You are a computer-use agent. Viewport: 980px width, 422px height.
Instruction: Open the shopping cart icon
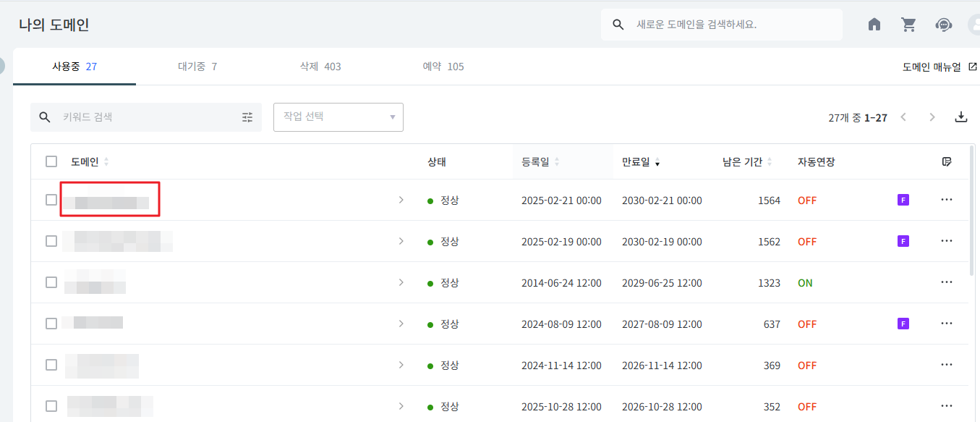point(908,25)
